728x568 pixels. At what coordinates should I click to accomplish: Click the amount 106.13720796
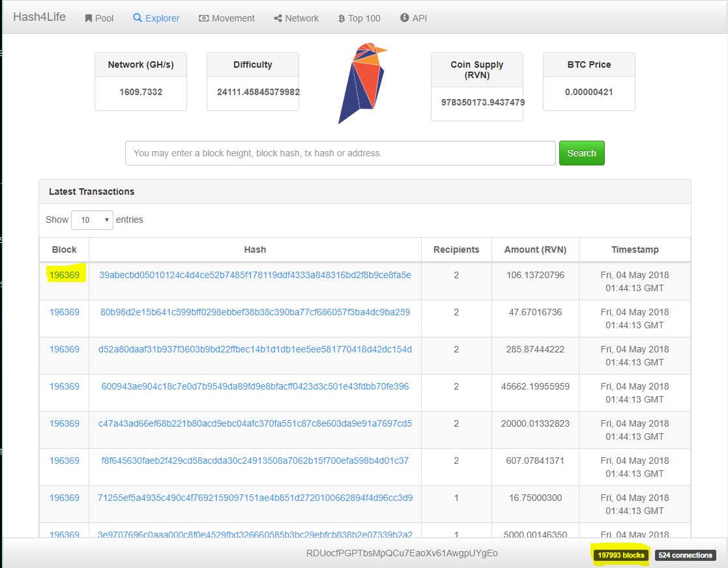pos(535,275)
